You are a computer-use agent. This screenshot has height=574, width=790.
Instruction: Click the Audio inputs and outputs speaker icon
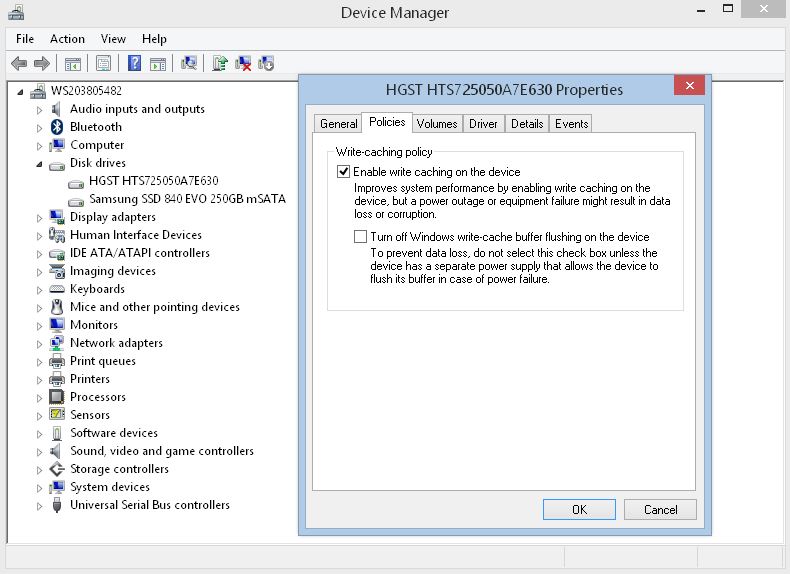(56, 109)
